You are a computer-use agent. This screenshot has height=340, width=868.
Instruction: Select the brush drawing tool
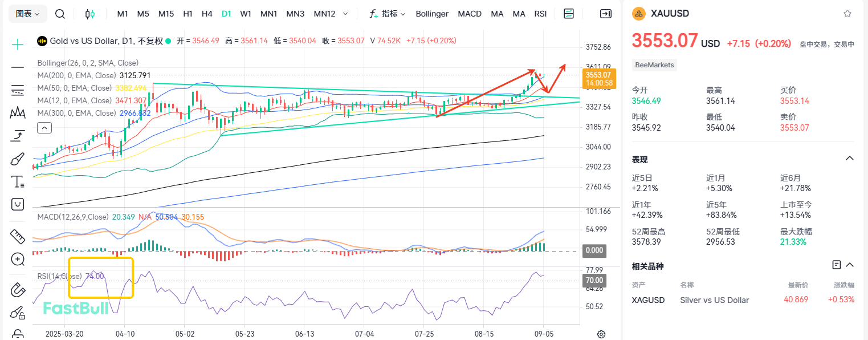click(x=18, y=159)
